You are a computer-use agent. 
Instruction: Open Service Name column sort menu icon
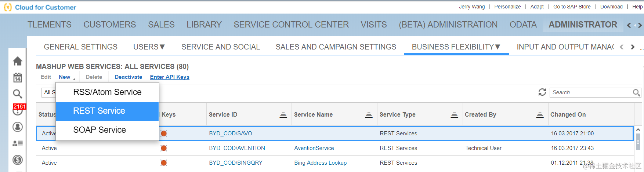tap(369, 115)
